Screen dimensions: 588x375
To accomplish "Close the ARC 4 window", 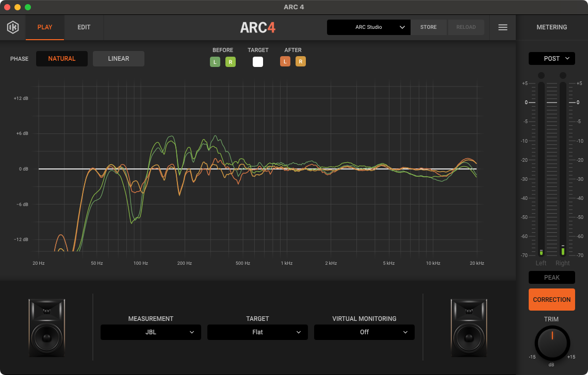I will click(7, 7).
